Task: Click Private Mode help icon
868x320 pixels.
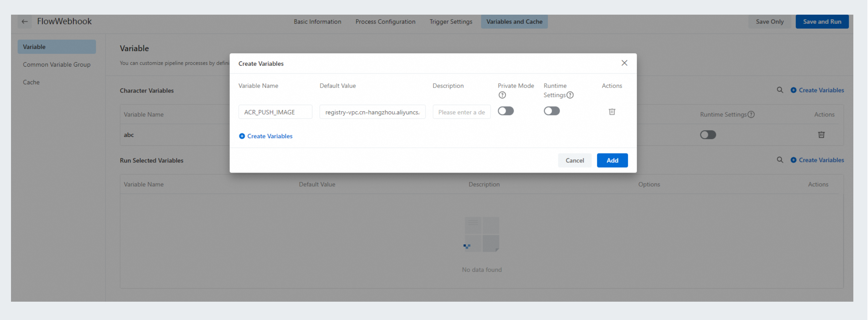Action: 502,95
